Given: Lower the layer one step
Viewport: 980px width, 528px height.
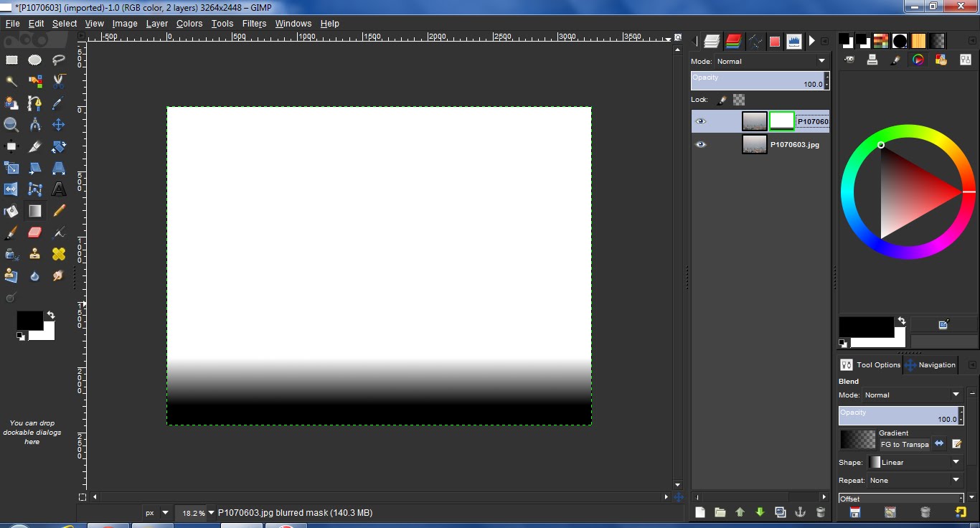Looking at the screenshot, I should tap(760, 512).
